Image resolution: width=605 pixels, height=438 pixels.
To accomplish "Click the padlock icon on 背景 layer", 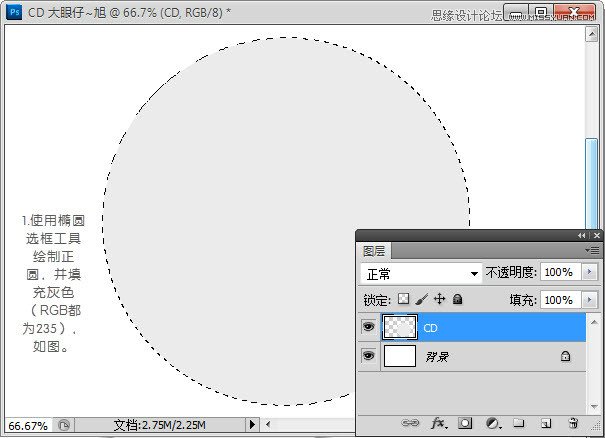I will pyautogui.click(x=565, y=356).
